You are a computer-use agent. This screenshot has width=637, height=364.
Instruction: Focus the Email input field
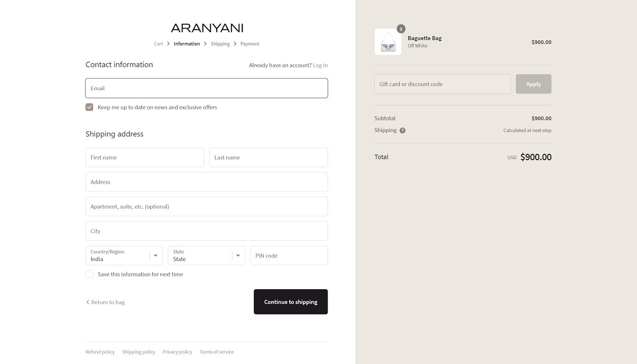(206, 88)
